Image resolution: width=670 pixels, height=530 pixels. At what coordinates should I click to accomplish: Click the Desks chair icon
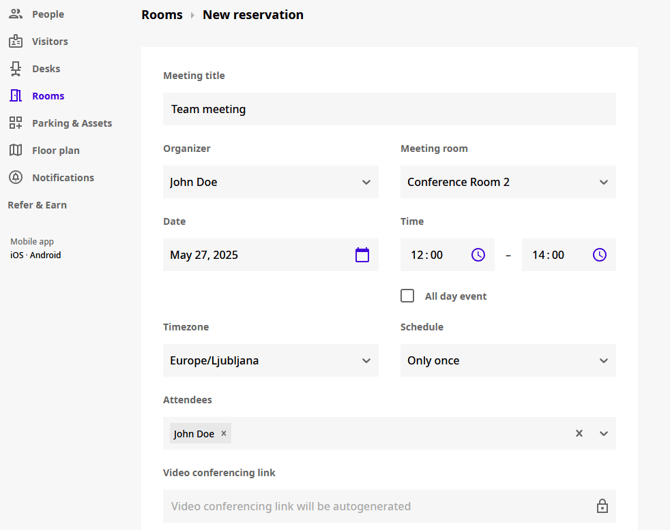coord(16,69)
